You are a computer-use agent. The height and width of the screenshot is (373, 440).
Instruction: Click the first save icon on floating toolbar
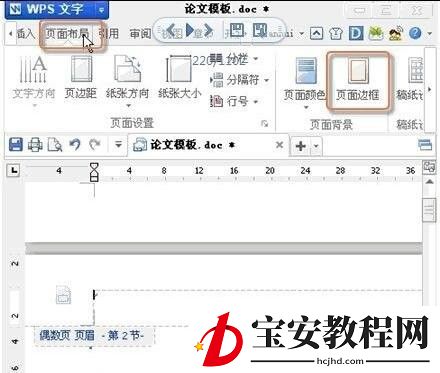pyautogui.click(x=237, y=30)
